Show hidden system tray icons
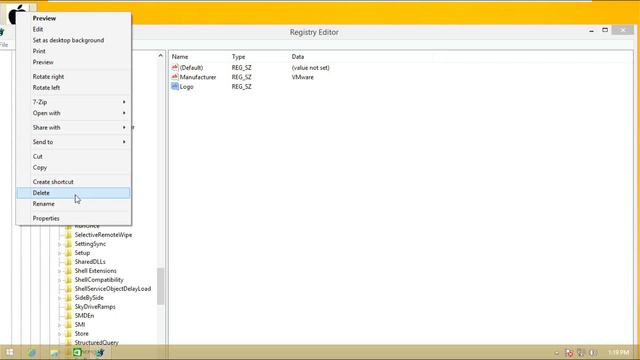 point(557,353)
